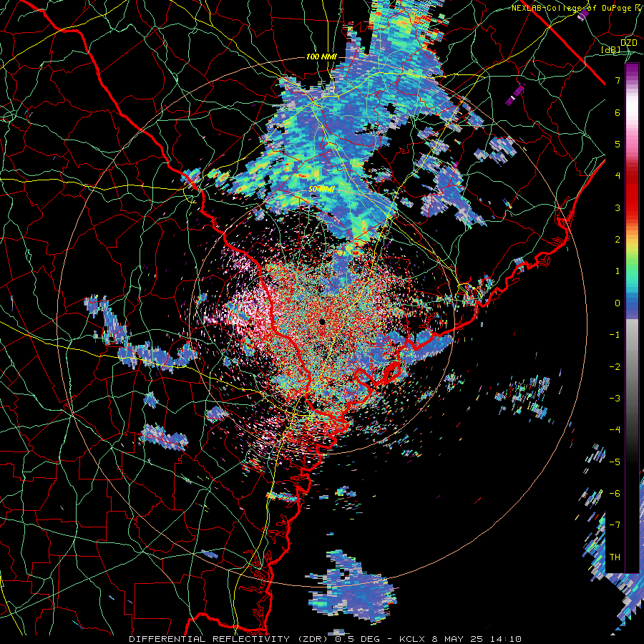Screen dimensions: 644x644
Task: Click the "-1" value on the color scale
Action: click(x=615, y=335)
